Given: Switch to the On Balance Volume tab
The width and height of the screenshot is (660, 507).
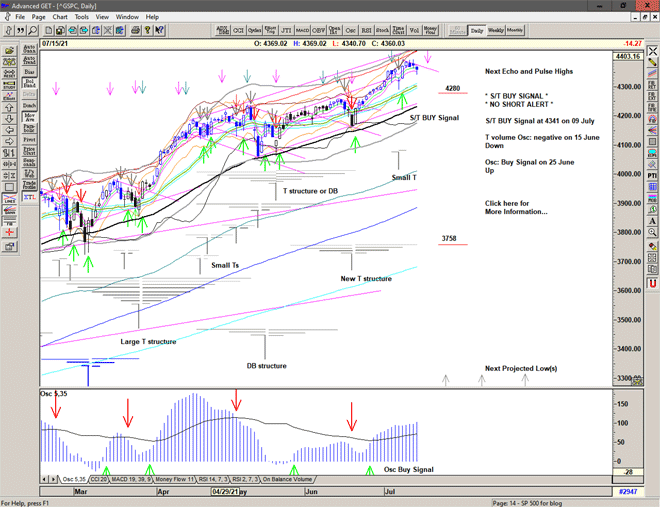Looking at the screenshot, I should tap(287, 480).
